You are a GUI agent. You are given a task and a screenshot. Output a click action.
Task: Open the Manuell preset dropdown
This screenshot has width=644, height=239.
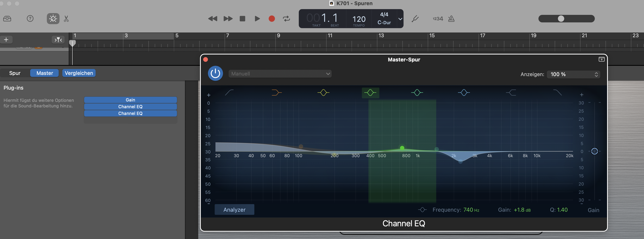(280, 74)
